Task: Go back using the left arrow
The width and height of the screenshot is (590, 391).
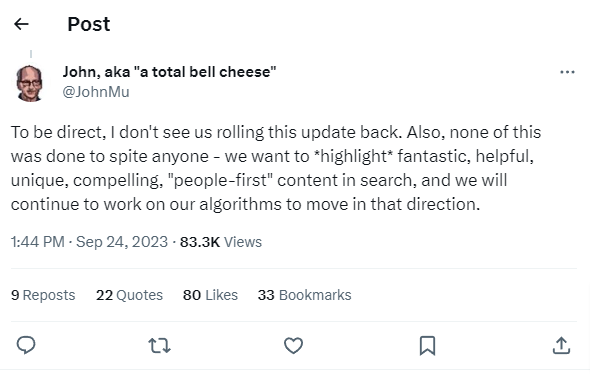Action: (21, 24)
